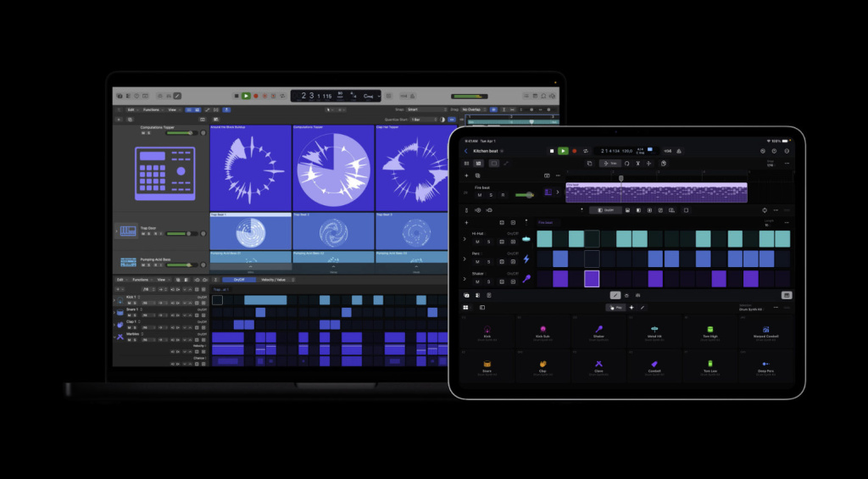Image resolution: width=868 pixels, height=479 pixels.
Task: Expand the Kick 1 row in Mac Step Sequencer
Action: pos(114,300)
